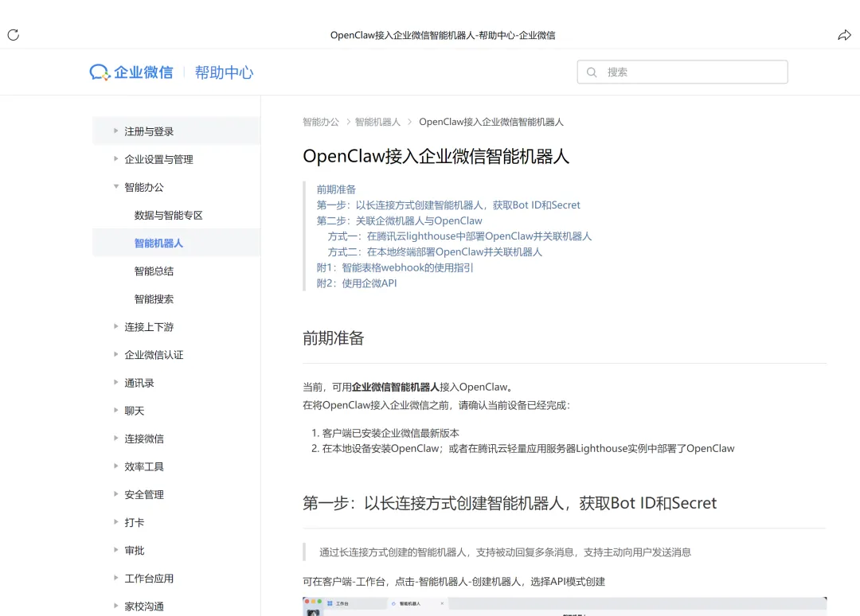860x616 pixels.
Task: Click the magnifier search icon
Action: click(592, 72)
